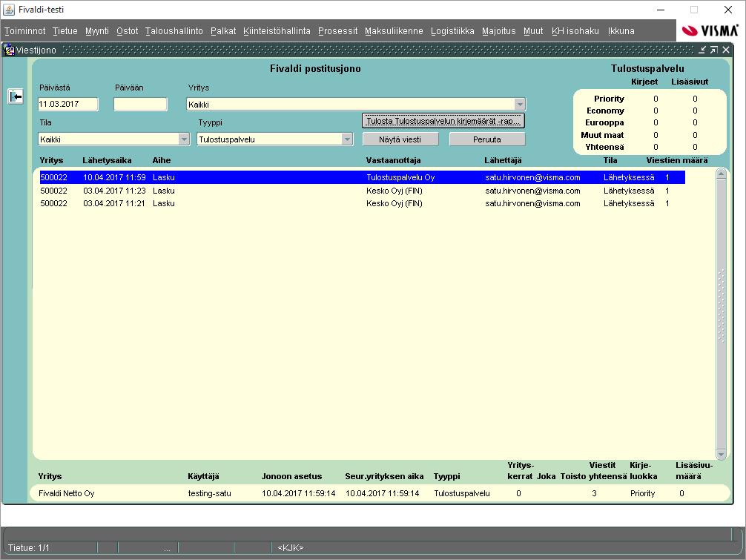Open the Tietue menu
The height and width of the screenshot is (560, 746).
coord(65,31)
